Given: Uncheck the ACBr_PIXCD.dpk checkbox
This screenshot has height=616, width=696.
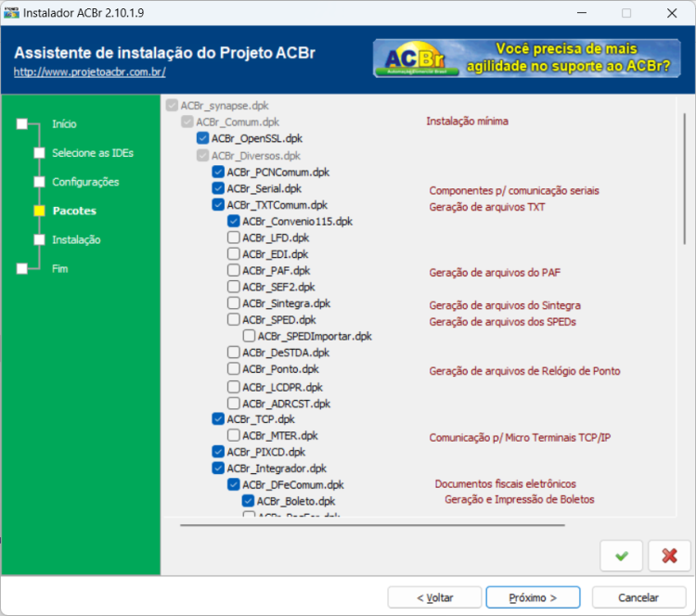Looking at the screenshot, I should pyautogui.click(x=218, y=452).
